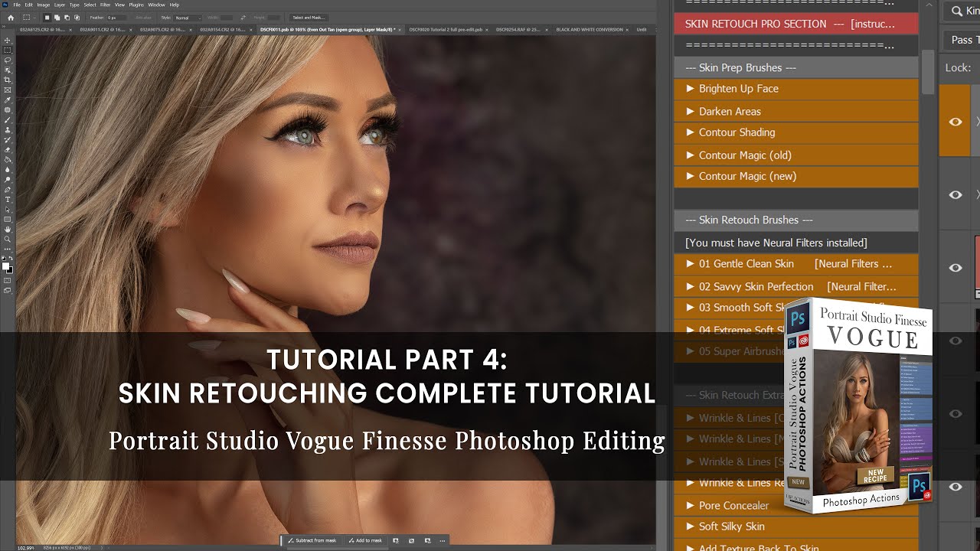Select the Dodge tool
This screenshot has height=551, width=980.
8,179
